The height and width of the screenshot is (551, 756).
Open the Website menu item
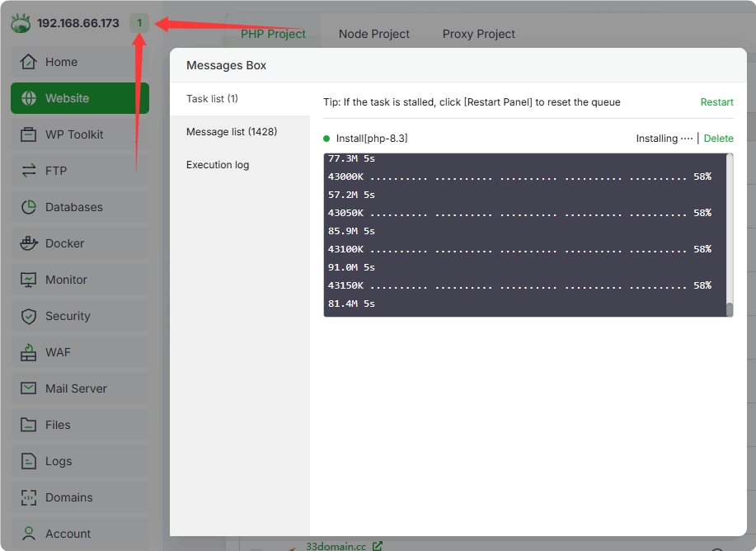click(80, 98)
